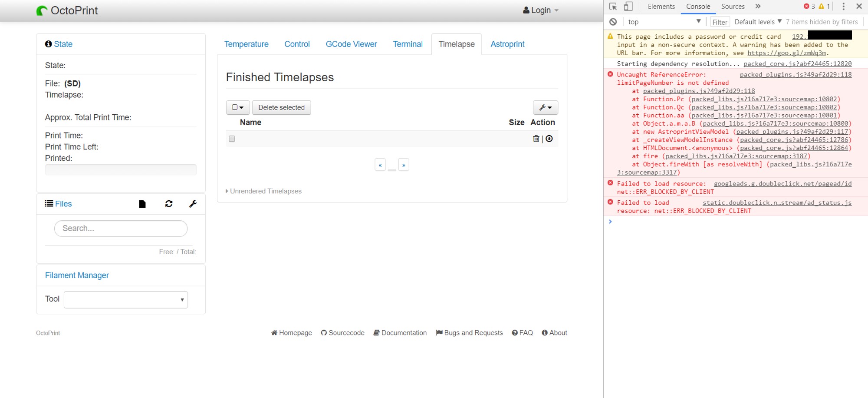Click the OctoPrint logo icon
Image resolution: width=868 pixels, height=398 pixels.
[x=42, y=10]
